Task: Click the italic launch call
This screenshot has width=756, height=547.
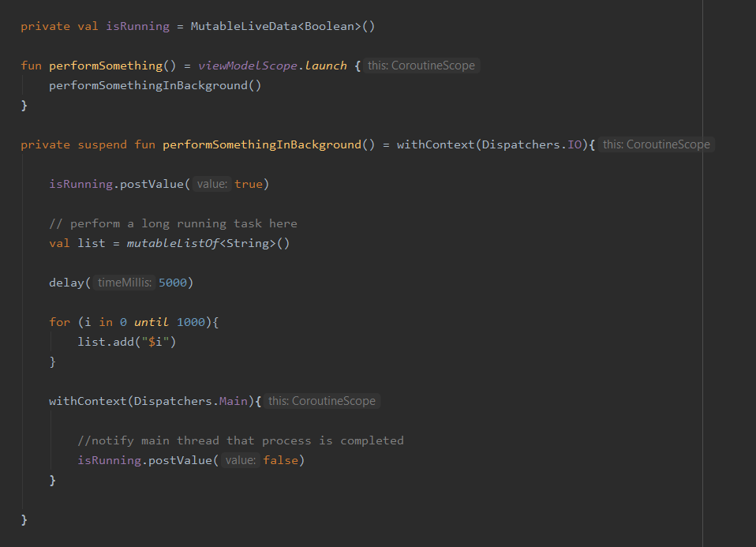Action: 325,66
